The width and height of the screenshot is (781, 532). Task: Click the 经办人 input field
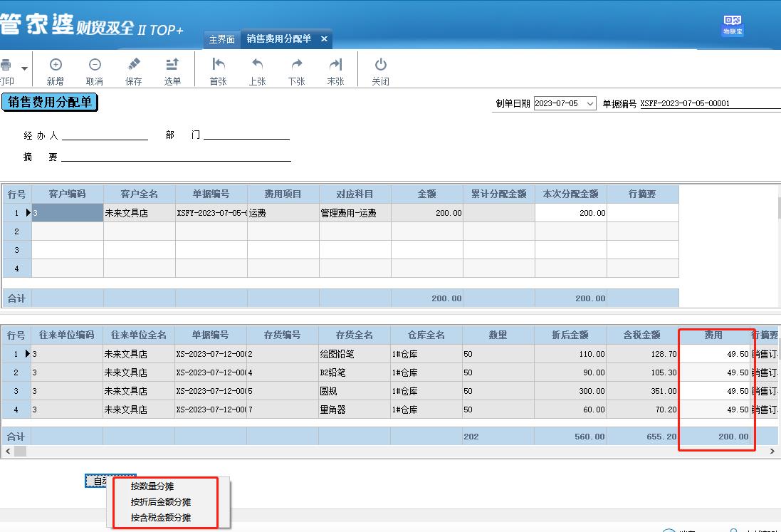[105, 135]
